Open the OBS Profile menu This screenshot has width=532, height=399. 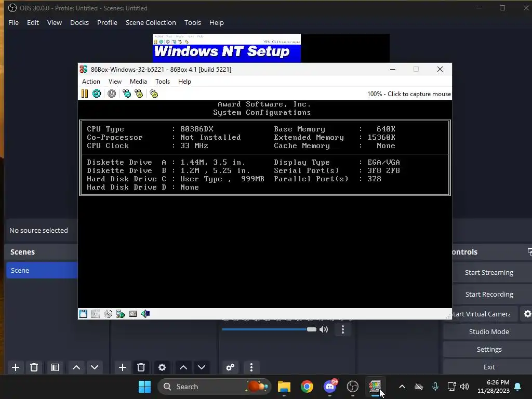point(107,22)
